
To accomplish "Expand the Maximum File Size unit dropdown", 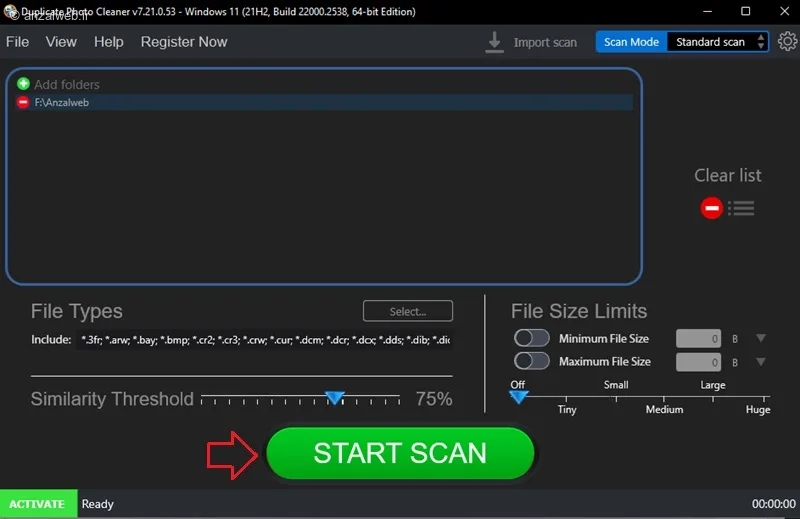I will point(761,362).
